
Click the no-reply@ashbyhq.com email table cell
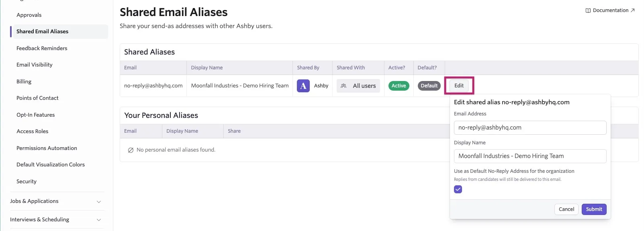pos(153,86)
